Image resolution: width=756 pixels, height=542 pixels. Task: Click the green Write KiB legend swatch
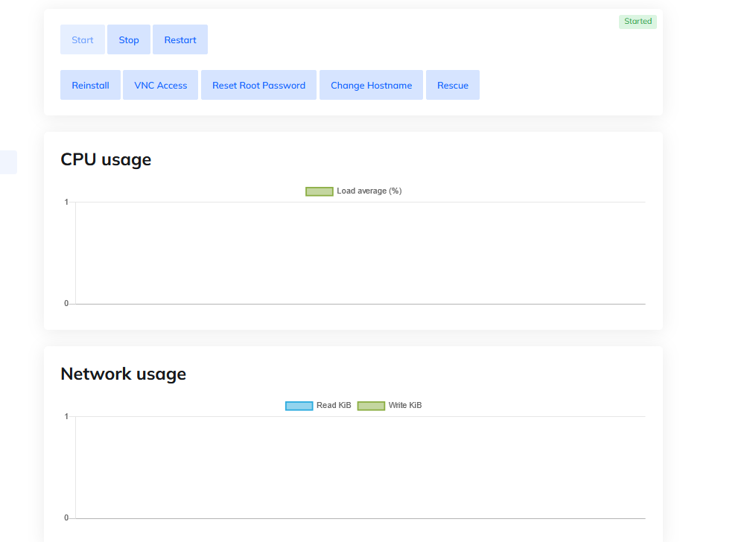[371, 406]
